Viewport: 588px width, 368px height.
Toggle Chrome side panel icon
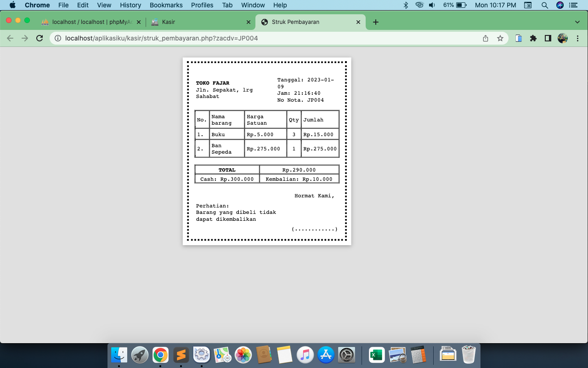coord(548,38)
